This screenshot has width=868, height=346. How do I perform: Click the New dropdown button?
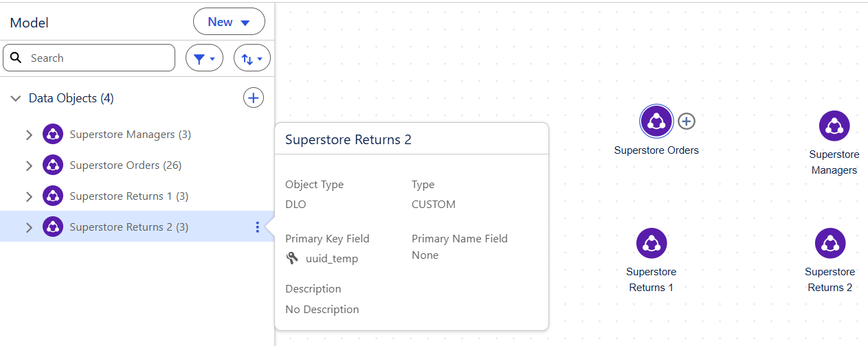(229, 22)
